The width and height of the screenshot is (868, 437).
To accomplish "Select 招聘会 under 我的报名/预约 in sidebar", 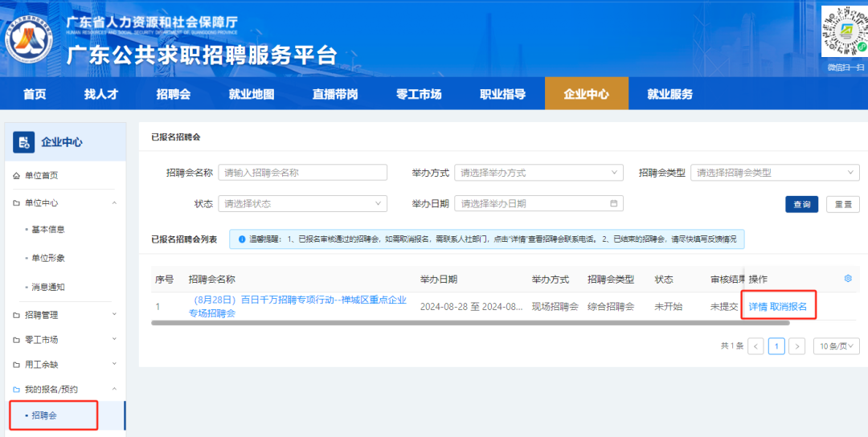I will click(x=67, y=415).
